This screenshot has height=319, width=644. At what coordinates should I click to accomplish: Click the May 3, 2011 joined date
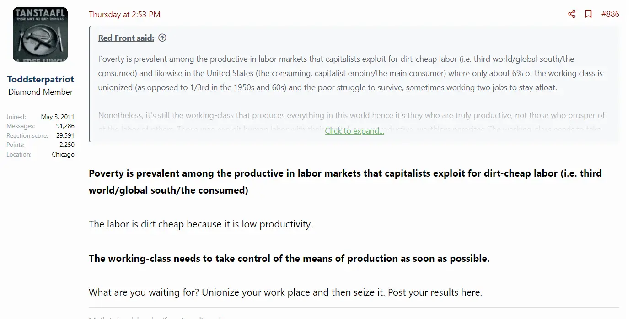pos(57,117)
